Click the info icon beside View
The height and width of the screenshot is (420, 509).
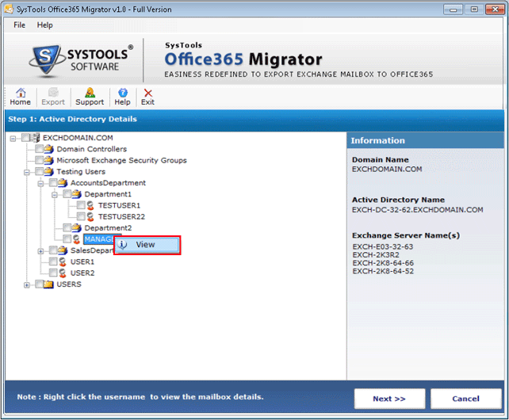[122, 245]
